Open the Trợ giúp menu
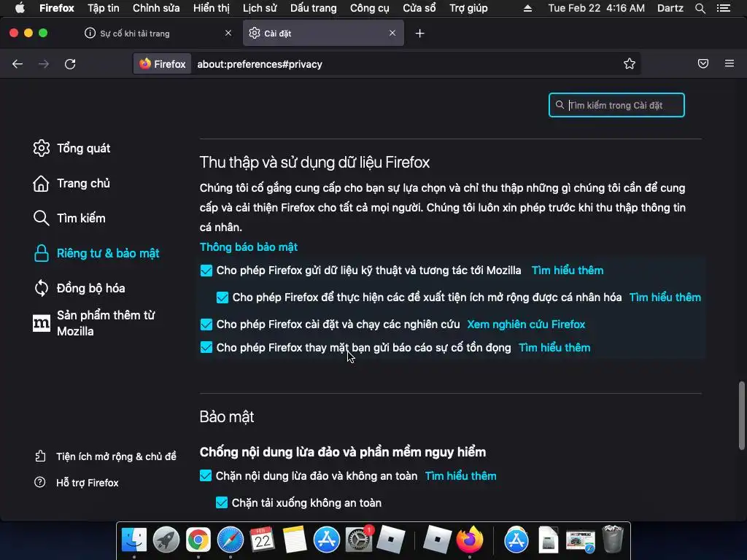 click(x=469, y=8)
